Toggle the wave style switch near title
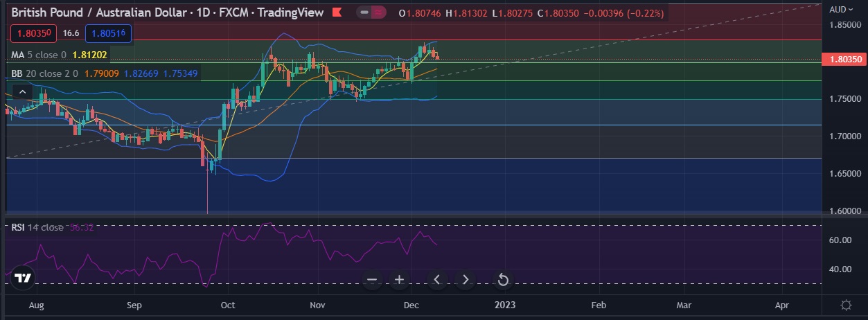 (379, 12)
